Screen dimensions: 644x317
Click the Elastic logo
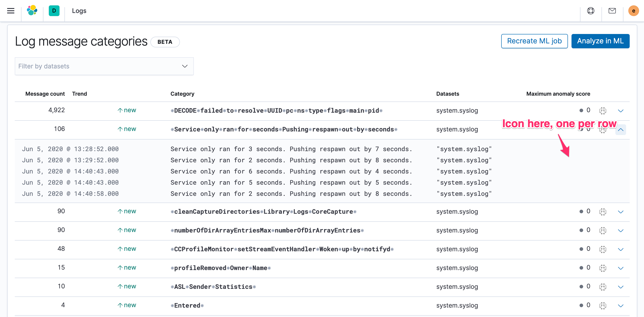(x=32, y=11)
